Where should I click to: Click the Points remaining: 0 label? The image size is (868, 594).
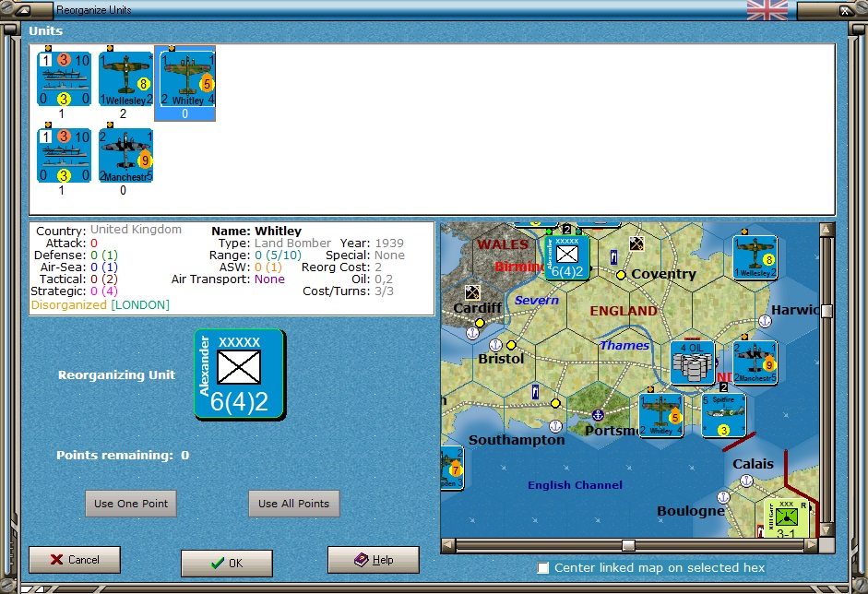tap(123, 455)
